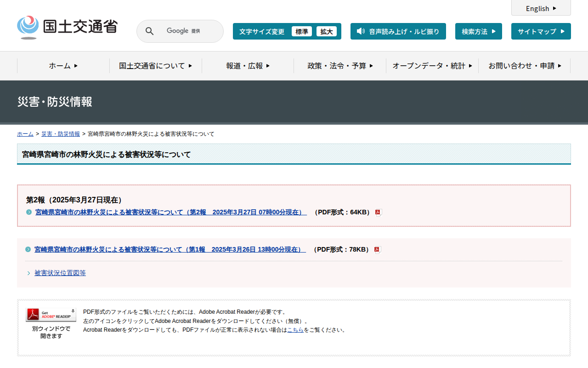Click 災害・防災情報 breadcrumb link
This screenshot has width=588, height=368.
61,134
